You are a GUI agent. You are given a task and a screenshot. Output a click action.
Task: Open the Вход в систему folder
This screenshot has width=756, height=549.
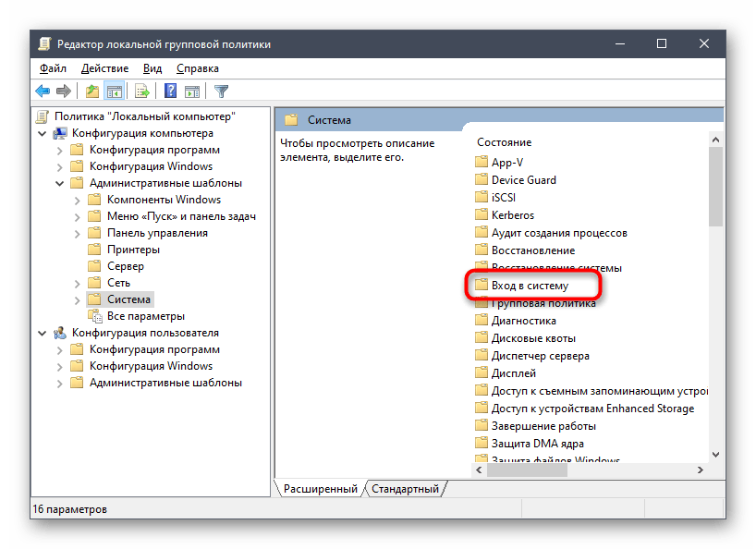coord(530,287)
